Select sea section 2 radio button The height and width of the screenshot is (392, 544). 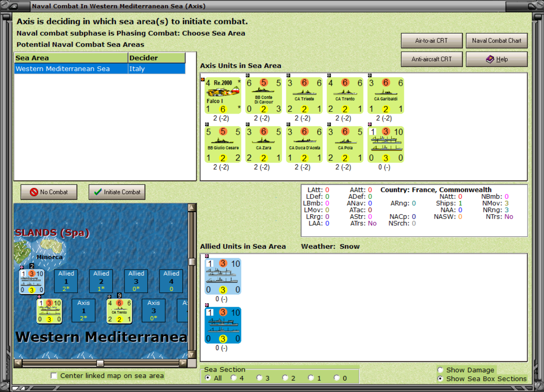pyautogui.click(x=285, y=378)
